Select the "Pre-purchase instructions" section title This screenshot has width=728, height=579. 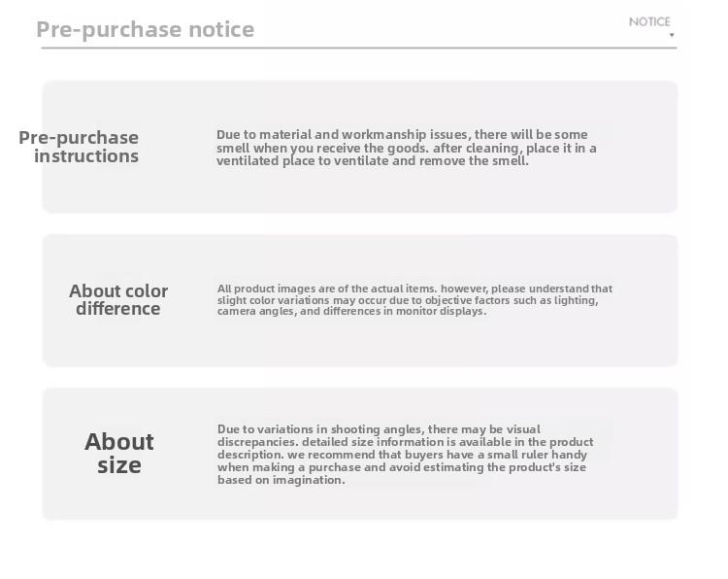click(80, 147)
